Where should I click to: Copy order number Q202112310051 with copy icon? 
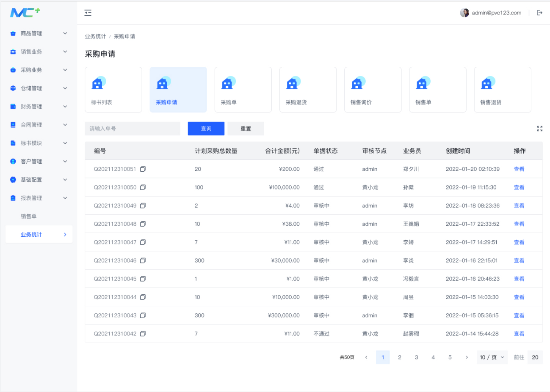(x=143, y=169)
